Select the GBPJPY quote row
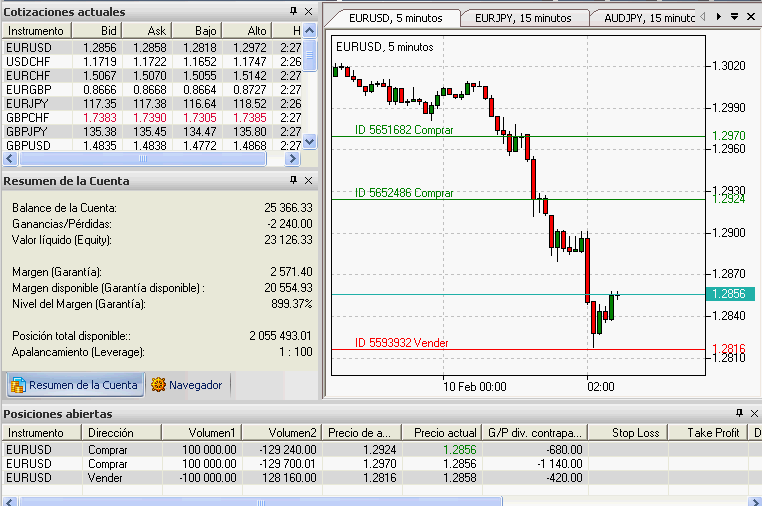This screenshot has height=506, width=762. 153,132
